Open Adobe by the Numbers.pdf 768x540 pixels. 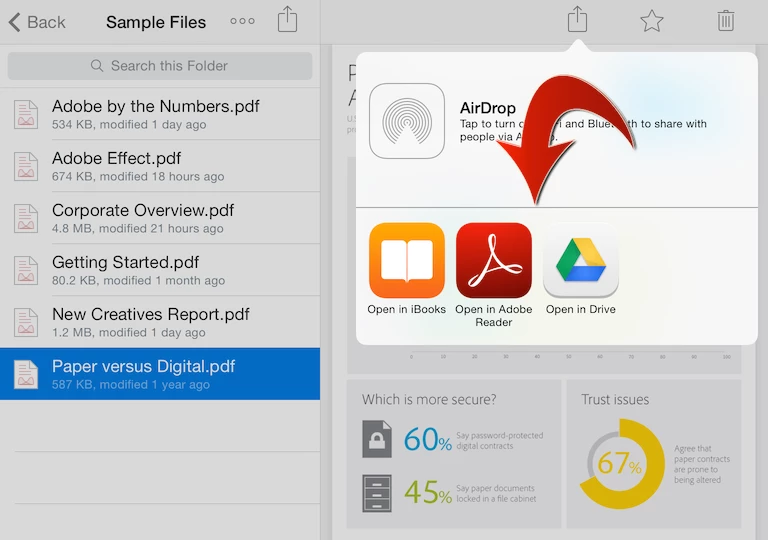click(x=160, y=114)
